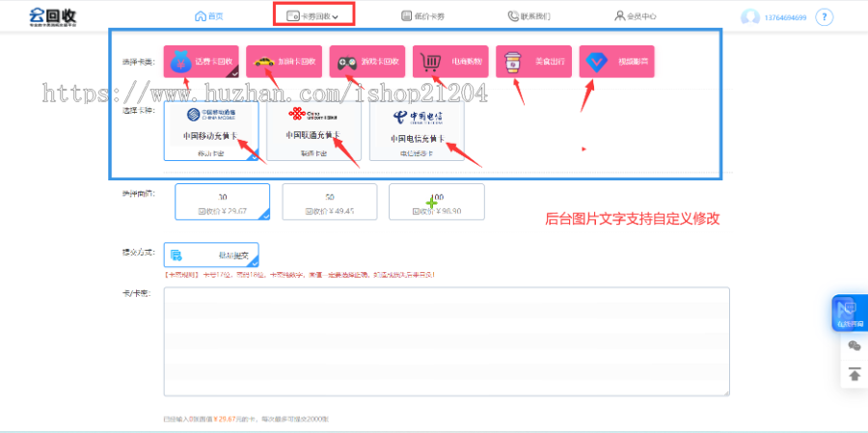Viewport: 868px width, 433px height.
Task: Choose the 中国移动充值卡 card type
Action: [x=211, y=131]
